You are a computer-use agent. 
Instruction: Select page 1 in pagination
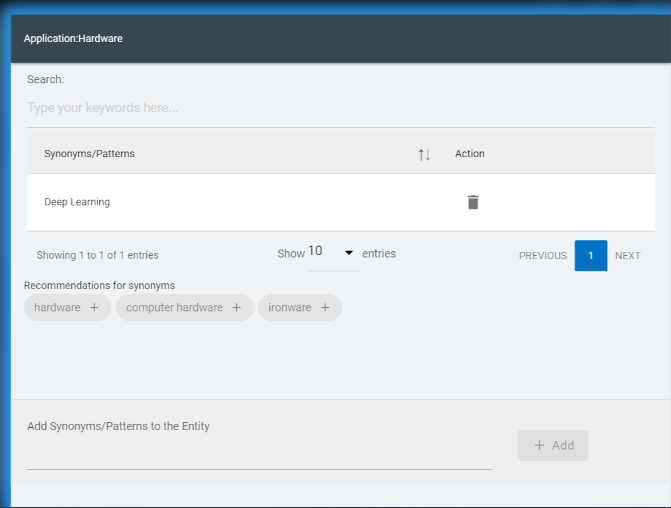click(591, 256)
